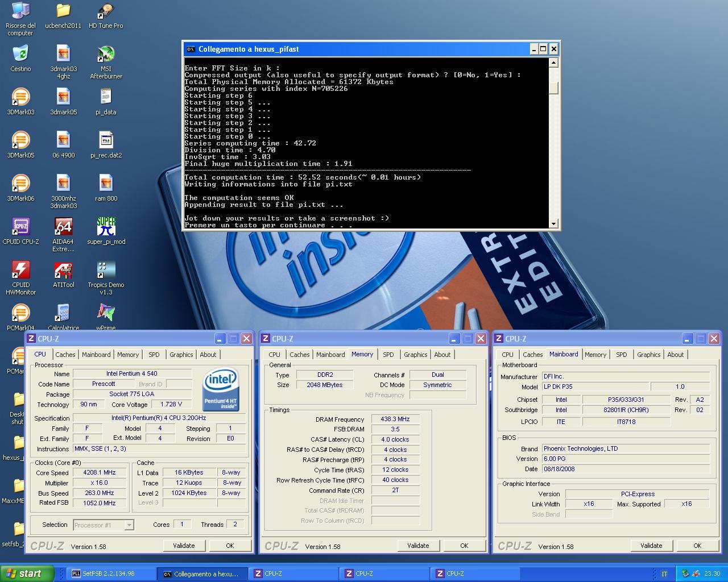
Task: Click BIOS date 08/18/2008
Action: (x=626, y=469)
